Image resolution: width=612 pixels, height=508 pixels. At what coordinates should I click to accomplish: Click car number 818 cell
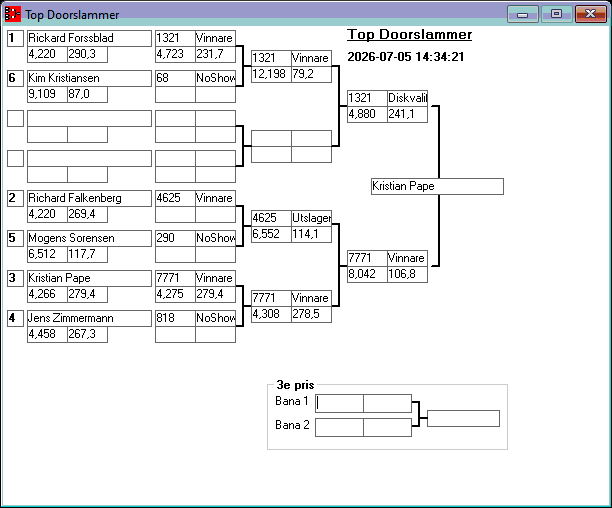click(175, 318)
